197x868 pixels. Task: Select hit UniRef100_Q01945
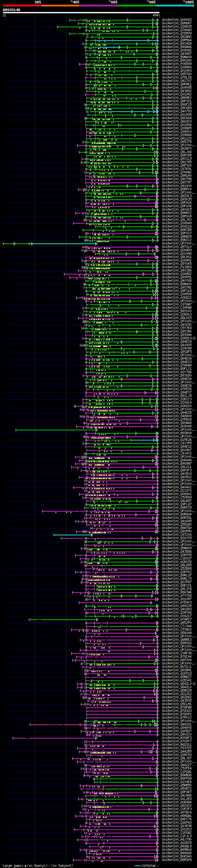177,115
